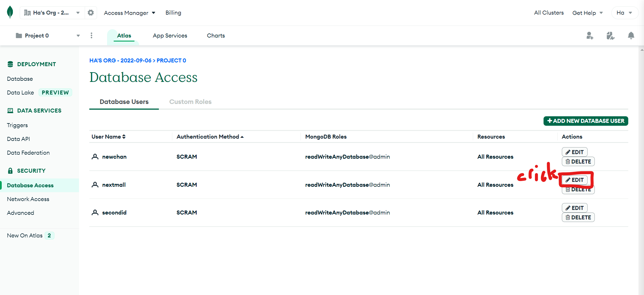Sort table by User Name
The width and height of the screenshot is (644, 295).
(x=108, y=137)
